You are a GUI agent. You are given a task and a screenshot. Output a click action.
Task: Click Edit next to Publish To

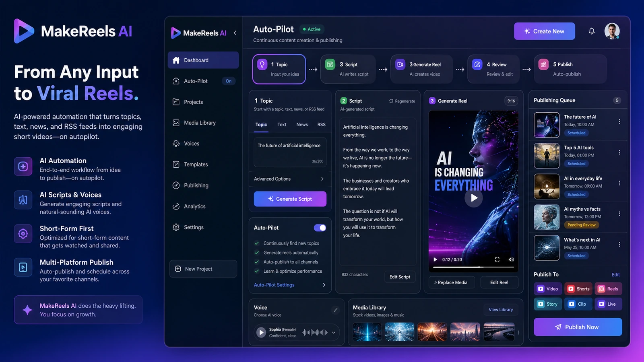(x=616, y=275)
